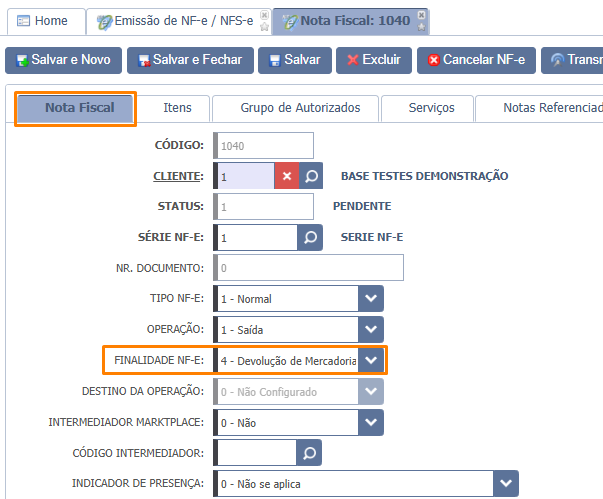Expand the Operação dropdown

(x=371, y=329)
